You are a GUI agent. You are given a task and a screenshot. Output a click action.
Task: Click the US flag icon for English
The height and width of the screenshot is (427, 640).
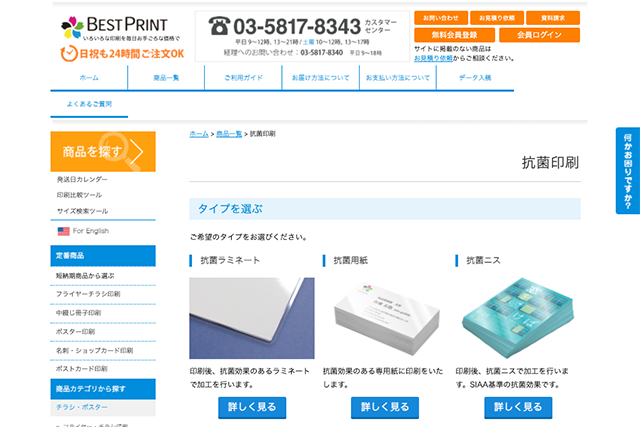point(63,231)
